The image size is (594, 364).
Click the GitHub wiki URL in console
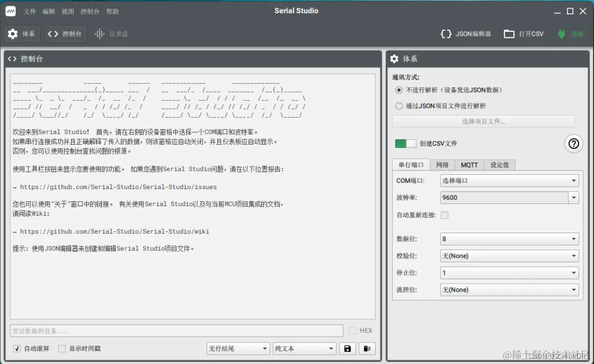click(x=114, y=231)
